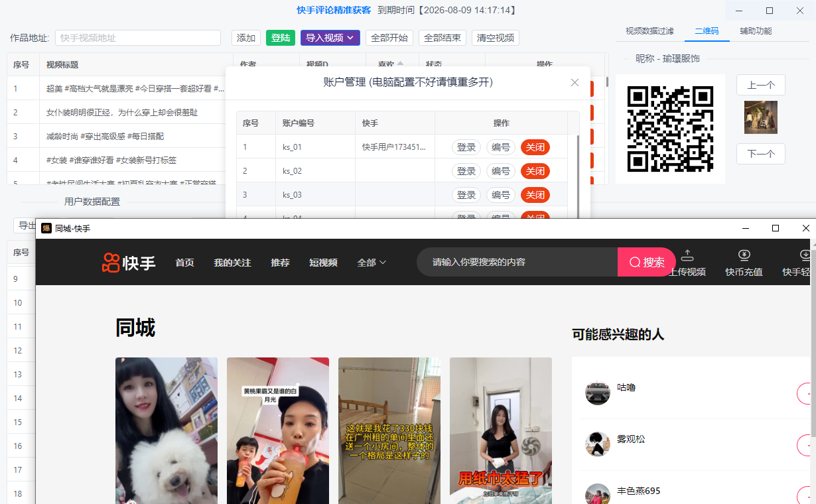Switch to the 视频数据过滤 tab

coord(649,31)
